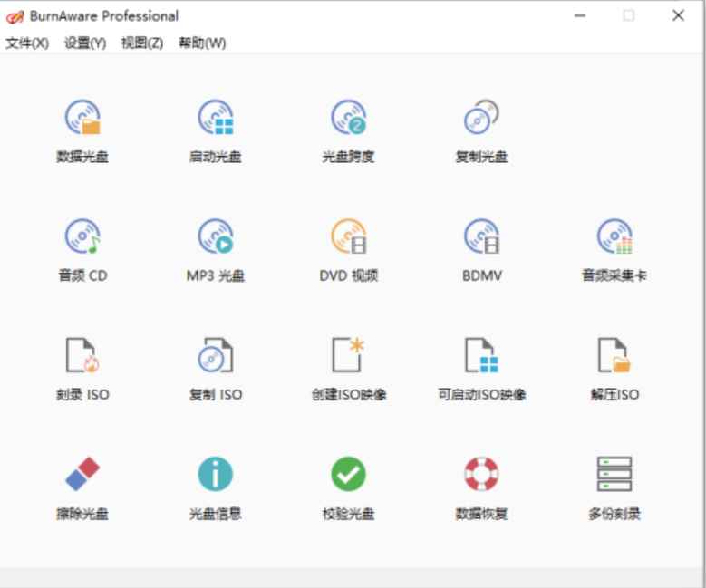The height and width of the screenshot is (588, 706).
Task: Expand the 视图(Z) menu
Action: 142,43
